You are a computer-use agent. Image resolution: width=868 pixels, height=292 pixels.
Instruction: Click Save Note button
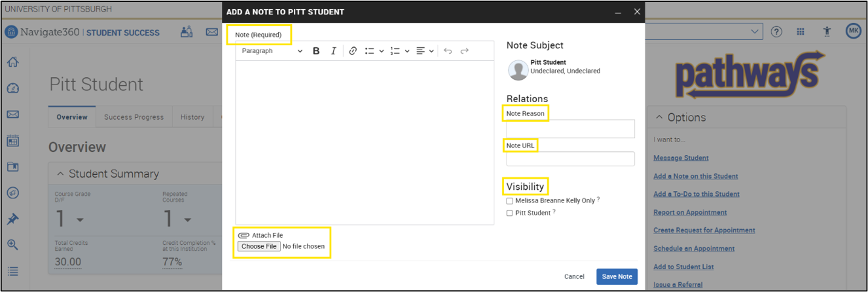click(x=617, y=276)
